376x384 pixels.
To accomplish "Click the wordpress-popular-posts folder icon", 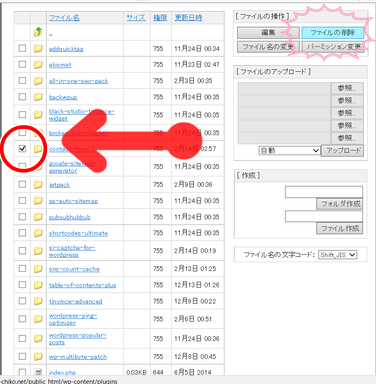I will pyautogui.click(x=38, y=338).
